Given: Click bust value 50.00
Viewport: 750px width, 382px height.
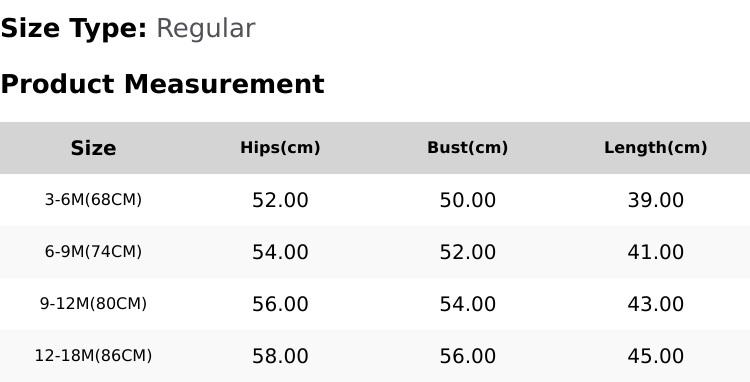Looking at the screenshot, I should tap(467, 200).
